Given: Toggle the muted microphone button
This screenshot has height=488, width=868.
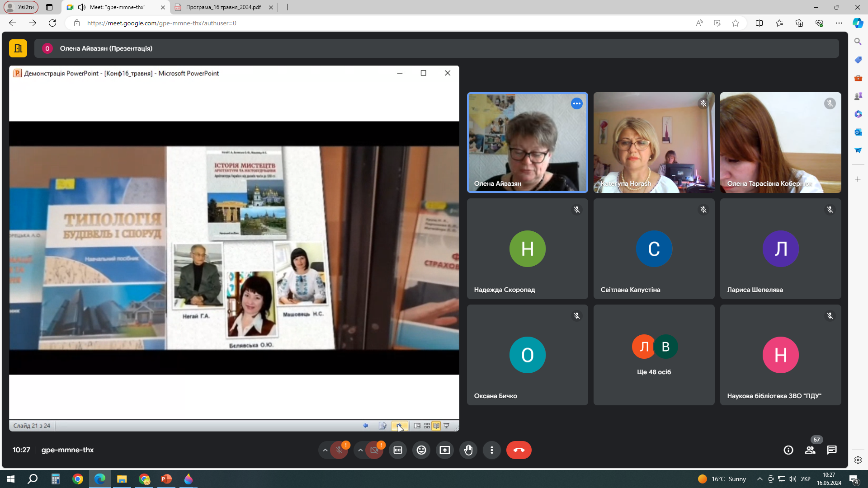Looking at the screenshot, I should pos(339,450).
